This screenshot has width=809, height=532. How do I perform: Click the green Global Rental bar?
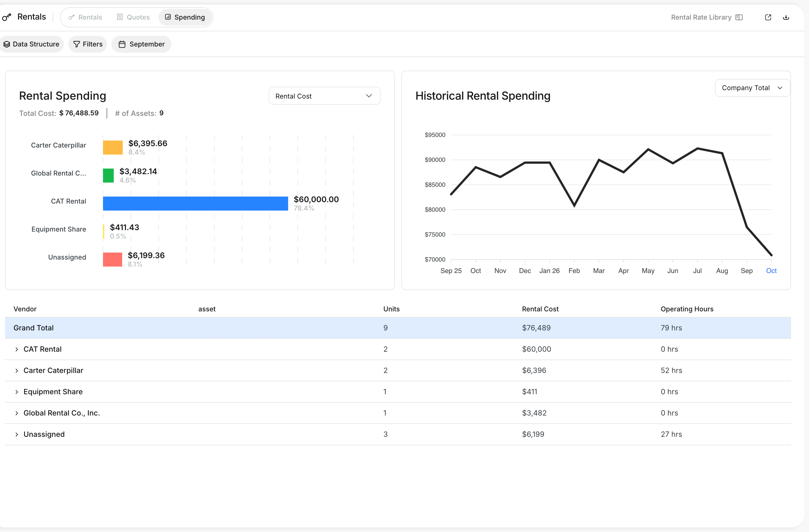coord(108,175)
